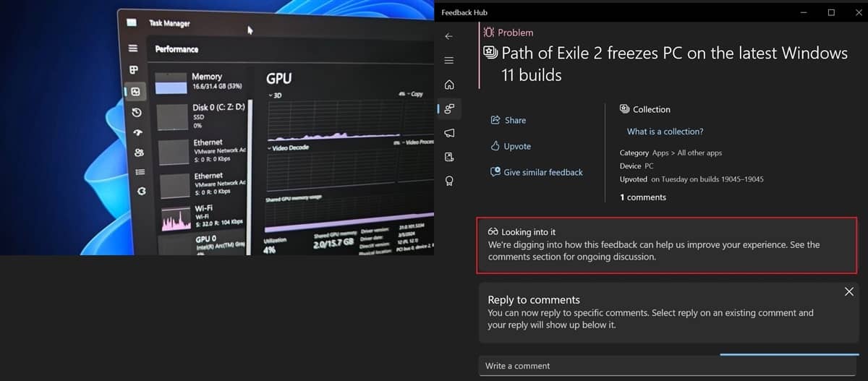Open 'What is a collection?' link
Screen dimensions: 868x381
click(665, 132)
